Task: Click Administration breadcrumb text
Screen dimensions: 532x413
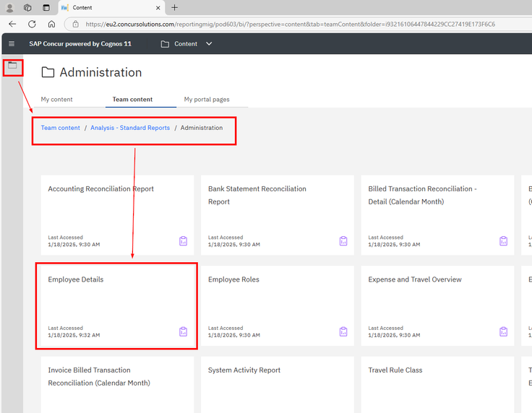Action: (x=202, y=128)
